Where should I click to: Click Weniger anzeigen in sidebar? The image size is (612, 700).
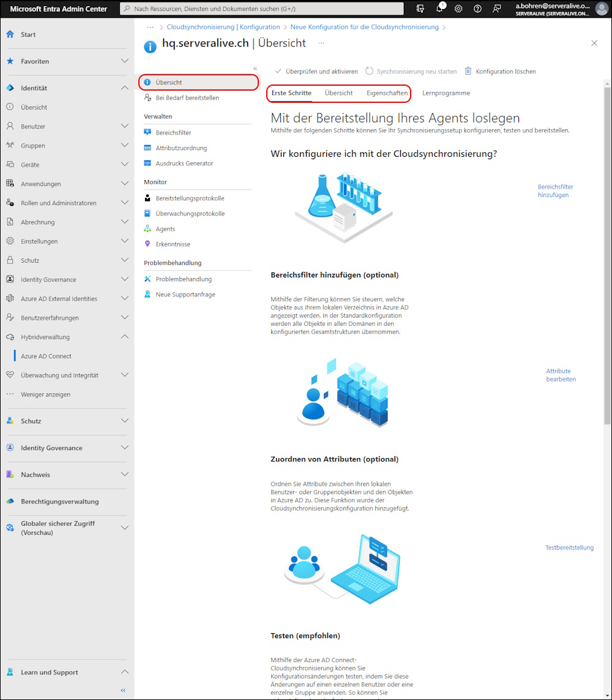tap(45, 394)
